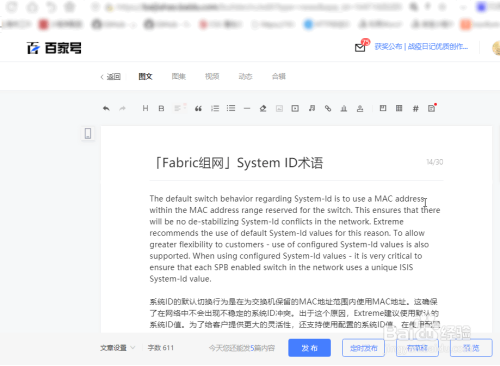The height and width of the screenshot is (366, 500).
Task: Apply heading format with H icon
Action: coord(145,108)
